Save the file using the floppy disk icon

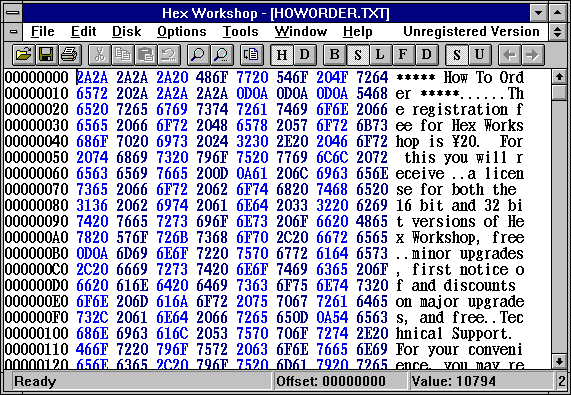pyautogui.click(x=47, y=55)
